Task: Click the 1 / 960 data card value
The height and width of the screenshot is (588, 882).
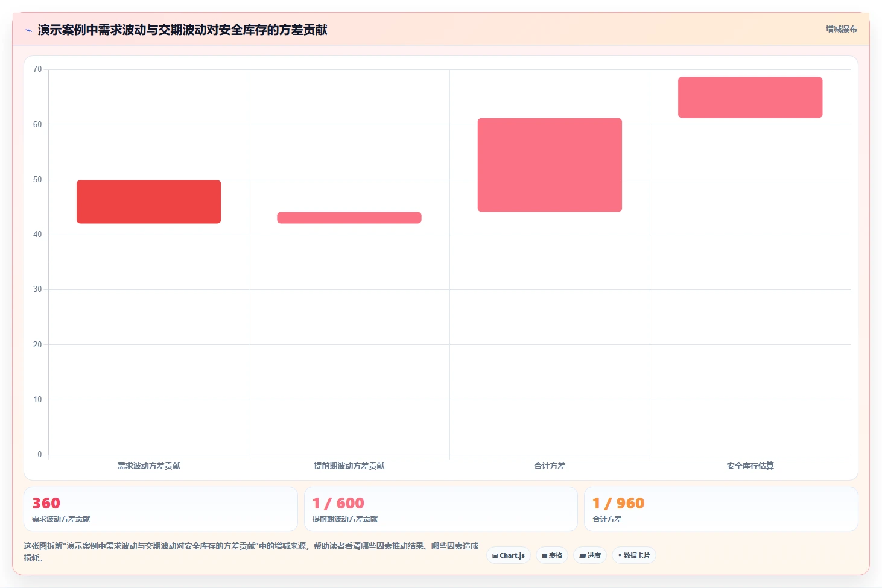Action: pos(618,503)
